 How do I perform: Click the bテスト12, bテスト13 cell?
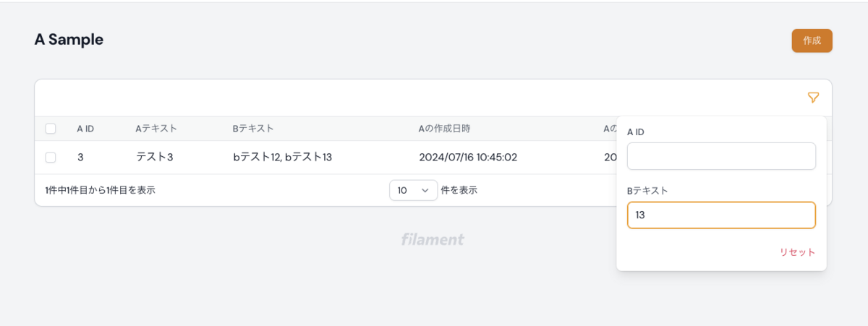click(x=282, y=157)
